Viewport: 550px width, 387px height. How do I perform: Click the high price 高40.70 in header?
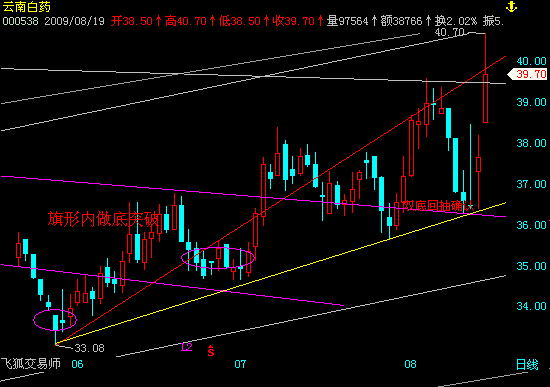pos(186,21)
